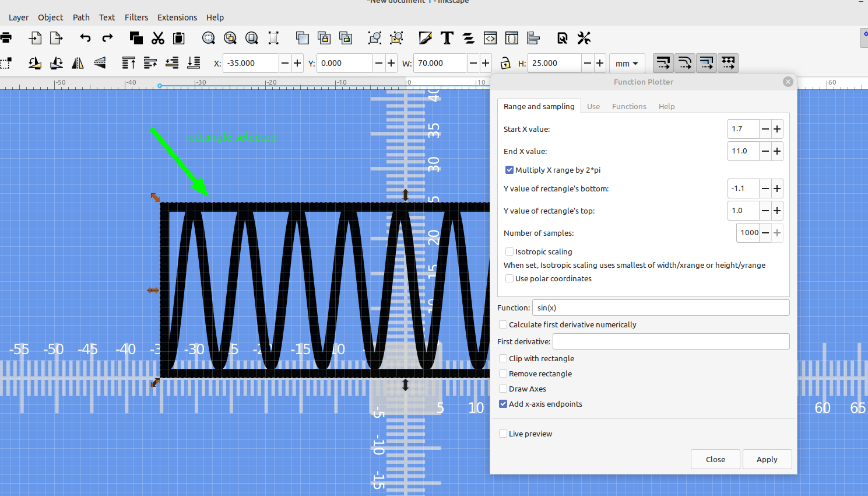Screen dimensions: 868x496
Task: Increment End X value with plus stepper
Action: click(776, 151)
